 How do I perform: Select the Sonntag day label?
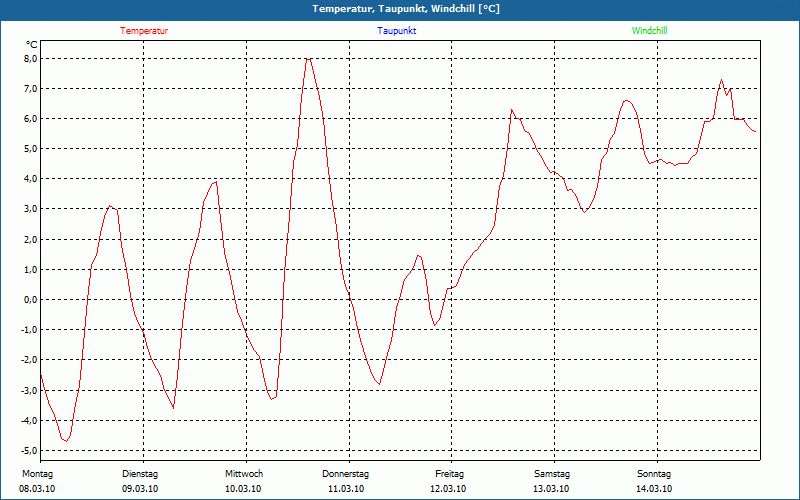pos(654,474)
